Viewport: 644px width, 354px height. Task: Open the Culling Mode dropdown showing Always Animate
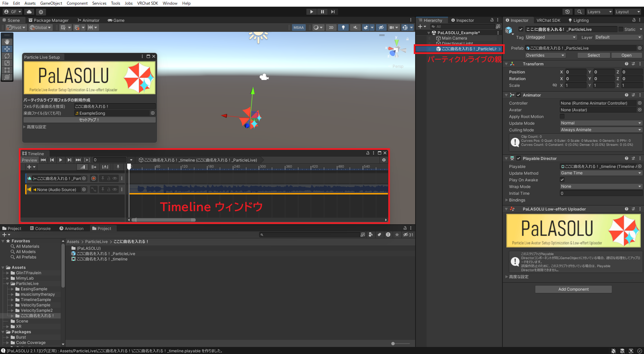point(601,130)
